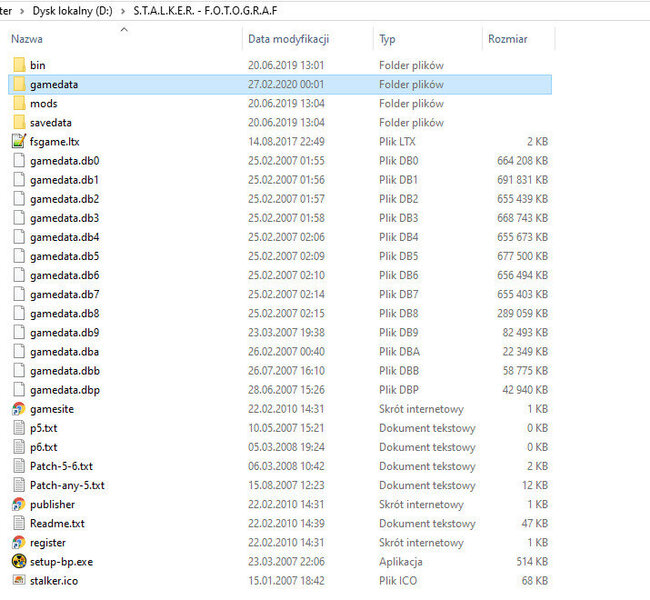Open the chevron after Dysk lokalny (D:)
Screen dimensions: 650x600
pos(123,11)
